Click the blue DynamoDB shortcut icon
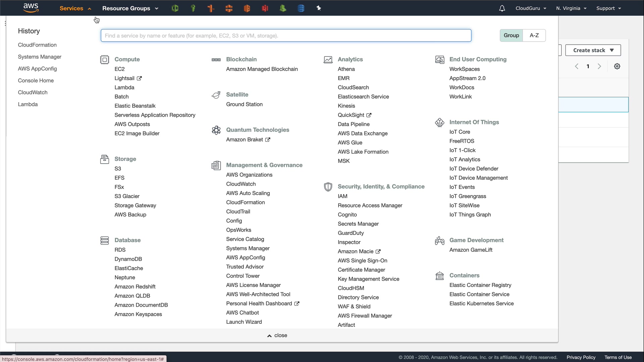This screenshot has height=362, width=644. 301,8
